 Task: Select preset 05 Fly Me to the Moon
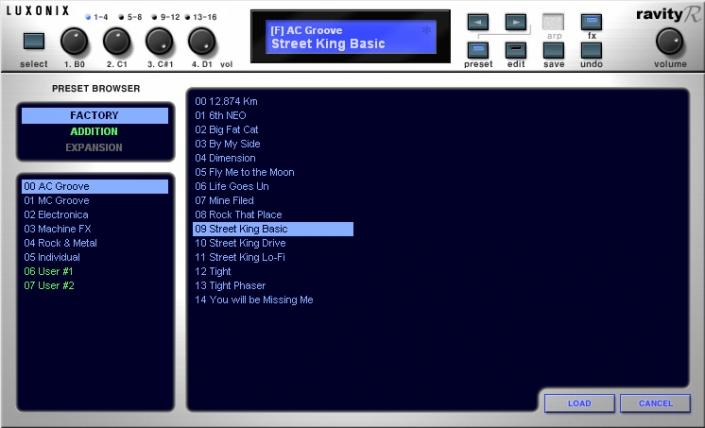click(244, 172)
